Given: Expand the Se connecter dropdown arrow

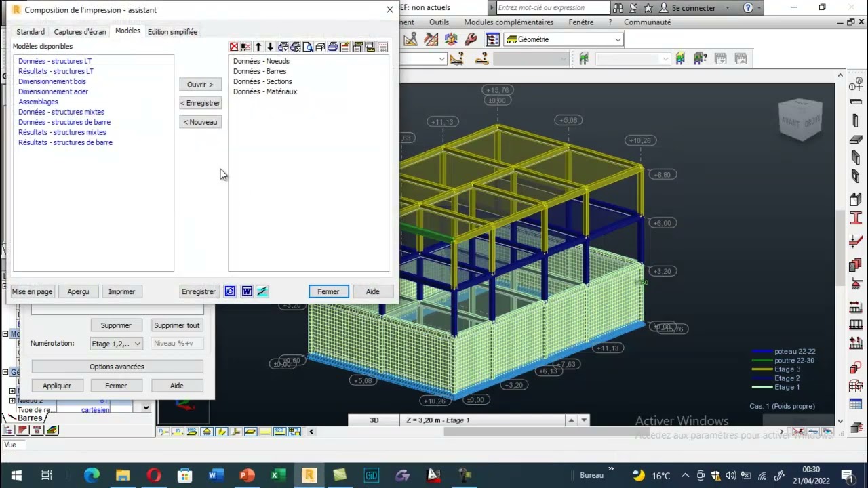Looking at the screenshot, I should coord(728,8).
